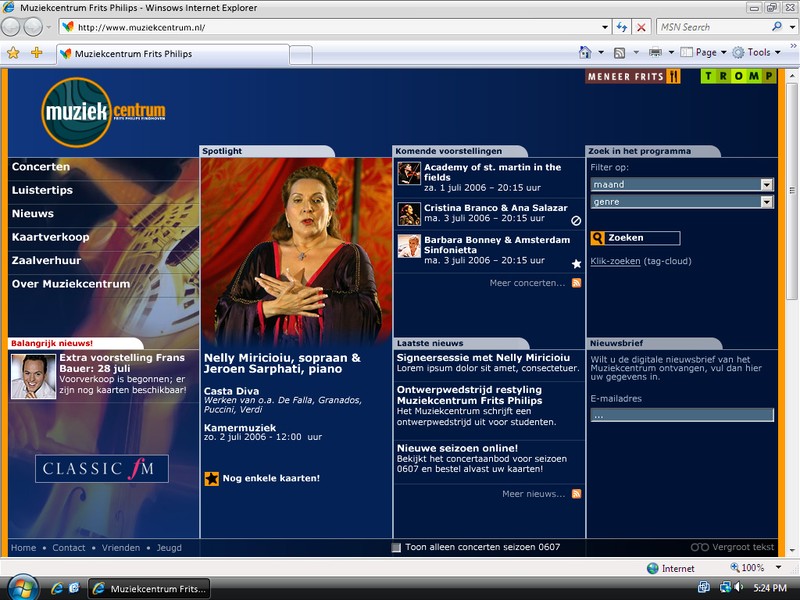Toggle 'Toon alleen concerten seizoen 0607' checkbox
Screen dimensions: 800x600
pos(397,547)
